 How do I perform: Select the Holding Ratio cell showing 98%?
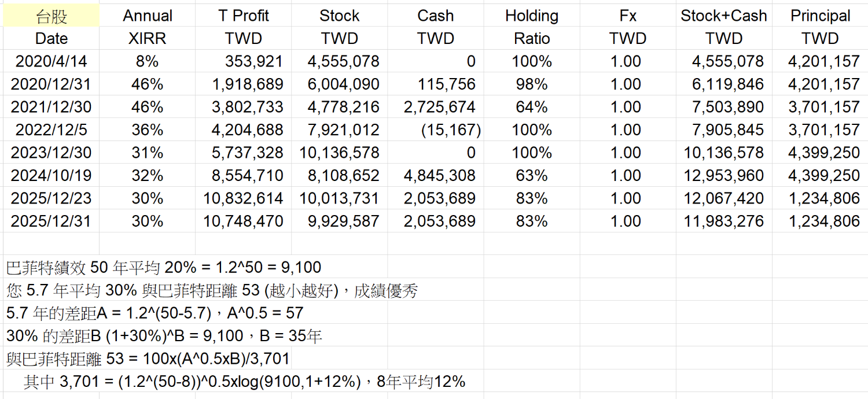(532, 84)
